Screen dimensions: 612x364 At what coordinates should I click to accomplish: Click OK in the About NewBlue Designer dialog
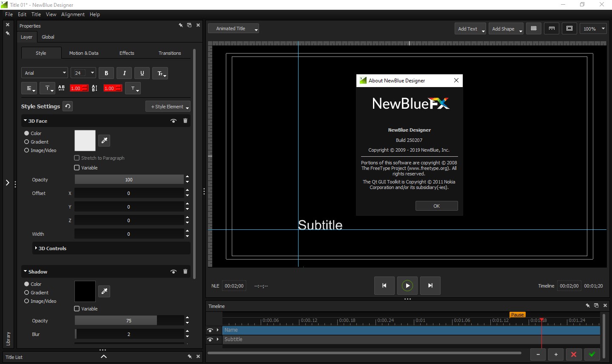[436, 206]
